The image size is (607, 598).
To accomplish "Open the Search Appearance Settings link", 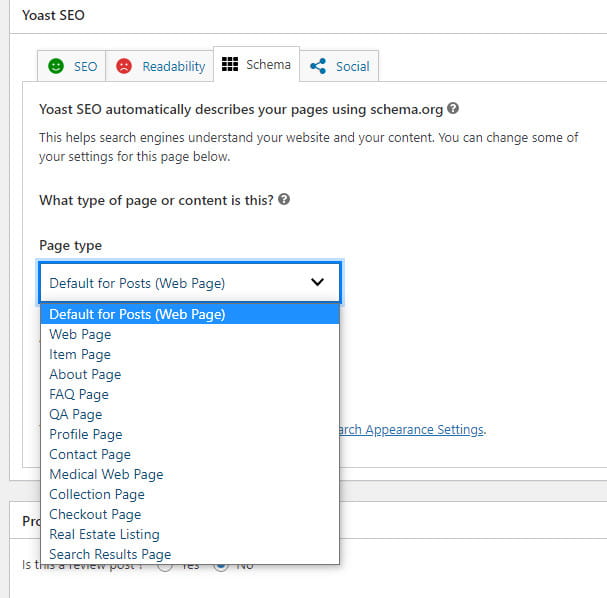I will tap(412, 430).
